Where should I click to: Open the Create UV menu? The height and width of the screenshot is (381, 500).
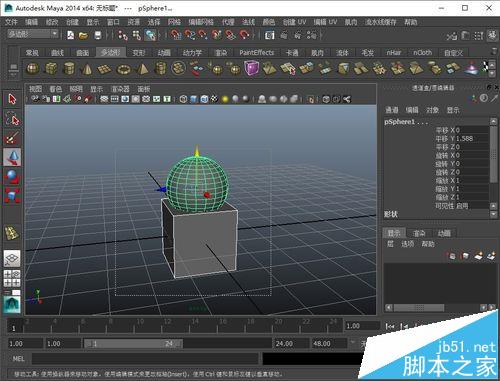coord(294,22)
